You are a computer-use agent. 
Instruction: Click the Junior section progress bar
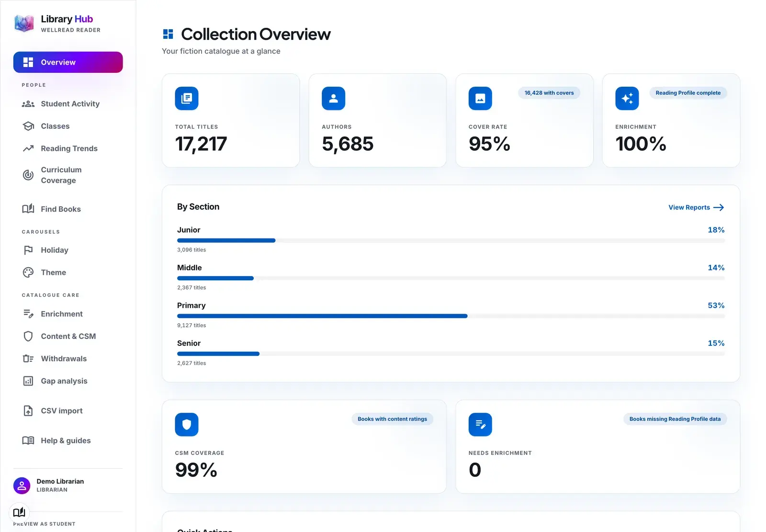coord(451,240)
